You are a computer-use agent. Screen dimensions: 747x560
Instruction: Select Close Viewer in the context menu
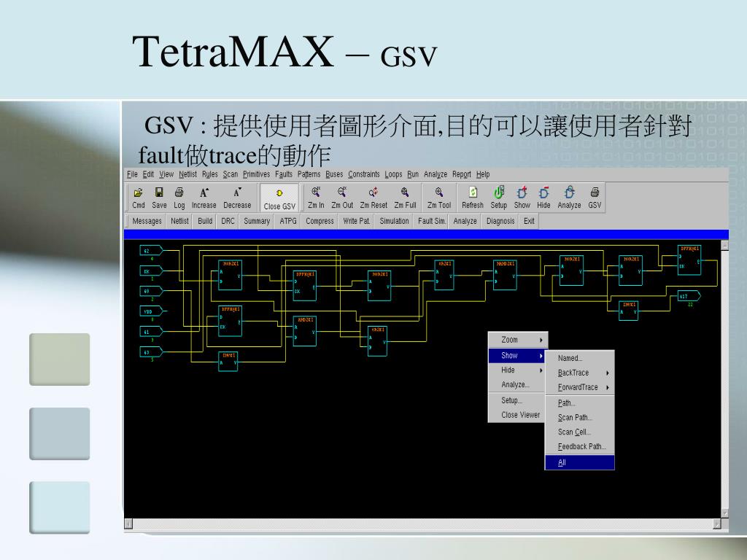[x=518, y=415]
